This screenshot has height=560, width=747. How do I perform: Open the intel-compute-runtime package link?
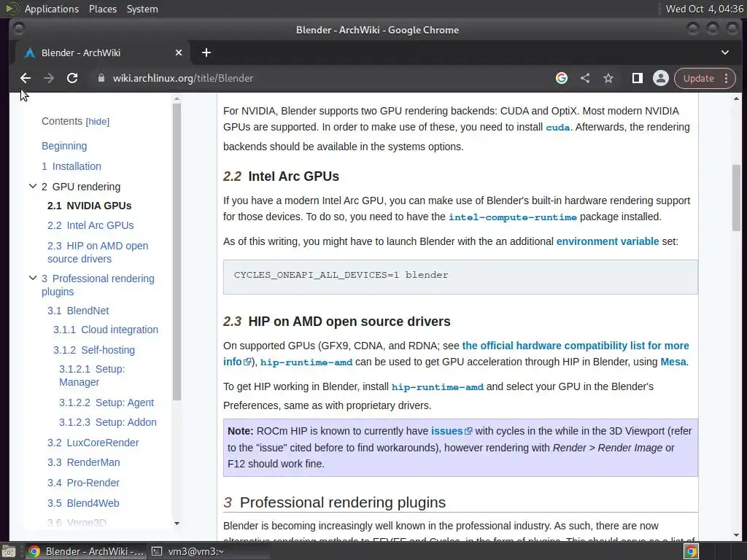[x=513, y=217]
